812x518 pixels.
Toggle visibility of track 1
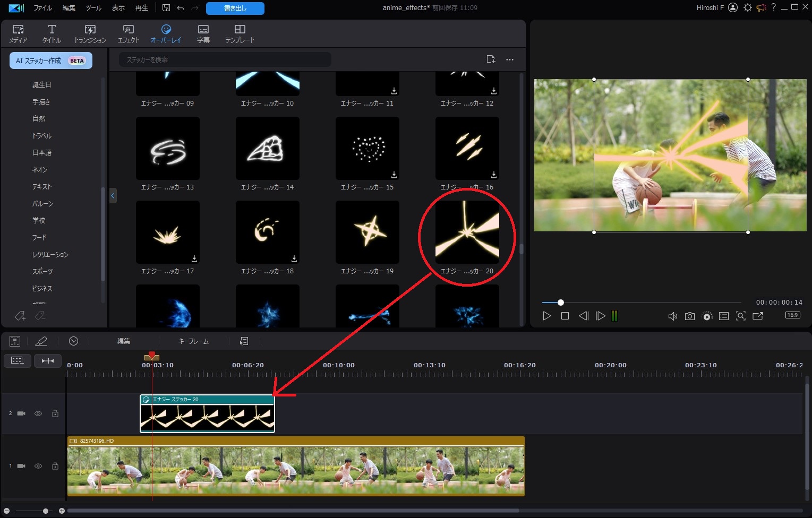click(x=38, y=466)
